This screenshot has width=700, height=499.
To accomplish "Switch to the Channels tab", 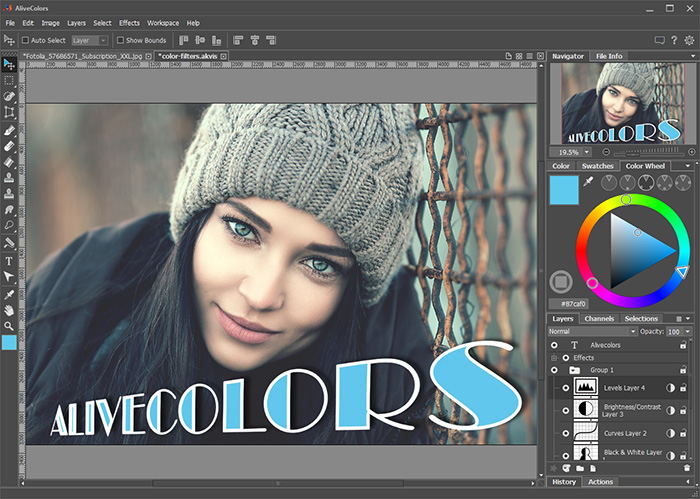I will [x=599, y=319].
